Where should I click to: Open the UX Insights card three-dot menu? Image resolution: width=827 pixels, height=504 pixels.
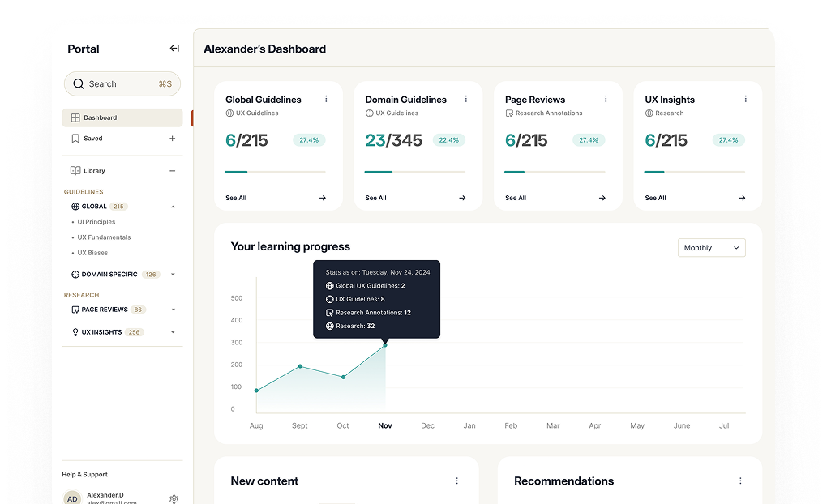pos(745,99)
